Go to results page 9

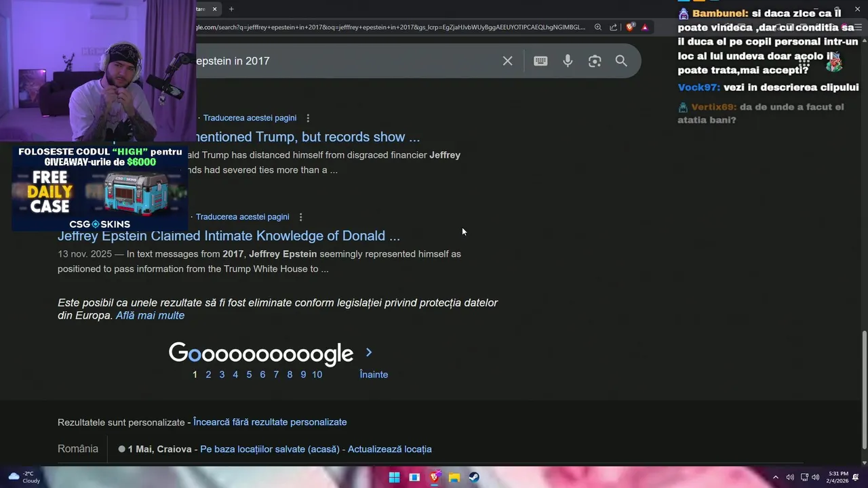(x=303, y=375)
